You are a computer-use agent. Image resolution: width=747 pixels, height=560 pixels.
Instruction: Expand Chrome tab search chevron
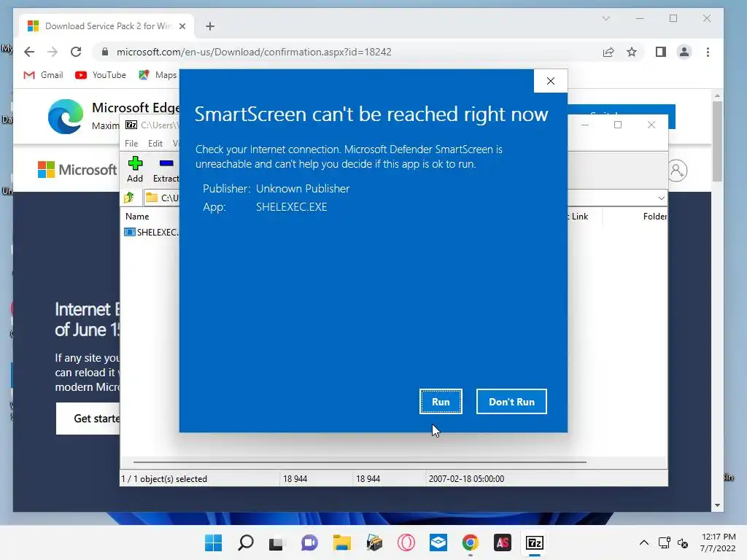pyautogui.click(x=606, y=18)
